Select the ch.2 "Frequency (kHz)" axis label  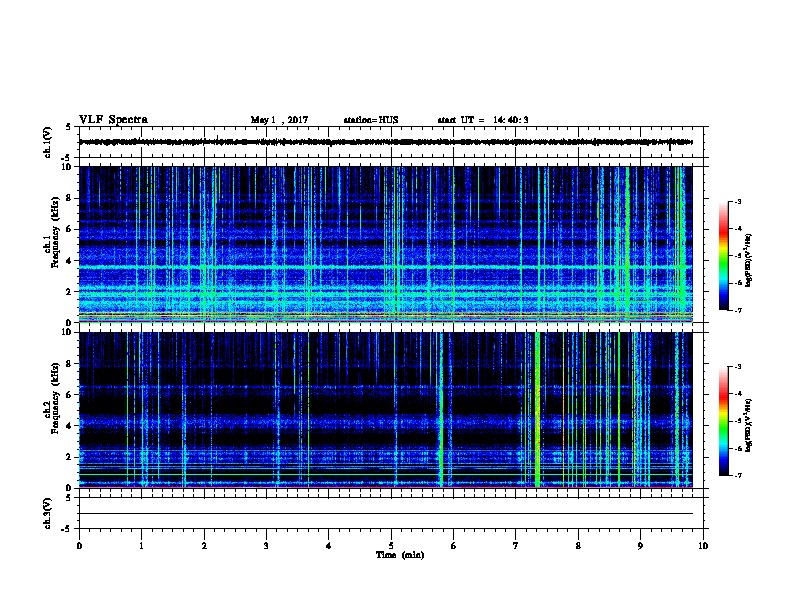tap(55, 398)
